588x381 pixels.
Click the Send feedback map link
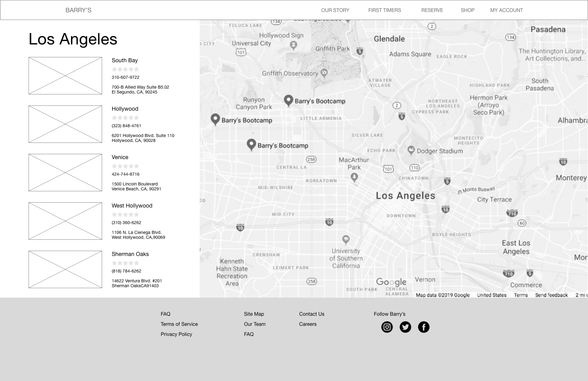(551, 295)
